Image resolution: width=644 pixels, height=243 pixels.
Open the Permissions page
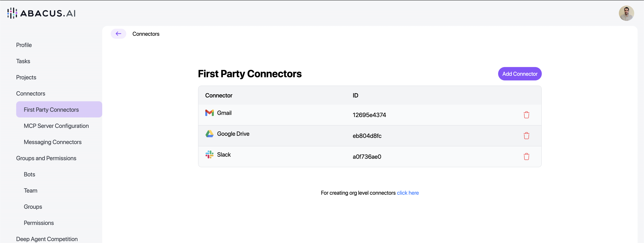[x=39, y=223]
